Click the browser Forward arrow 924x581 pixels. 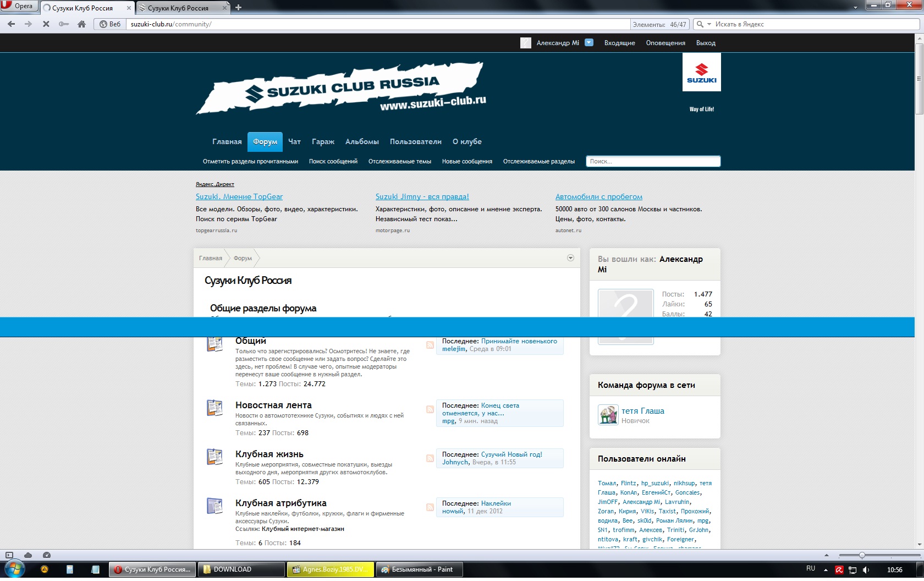coord(28,24)
